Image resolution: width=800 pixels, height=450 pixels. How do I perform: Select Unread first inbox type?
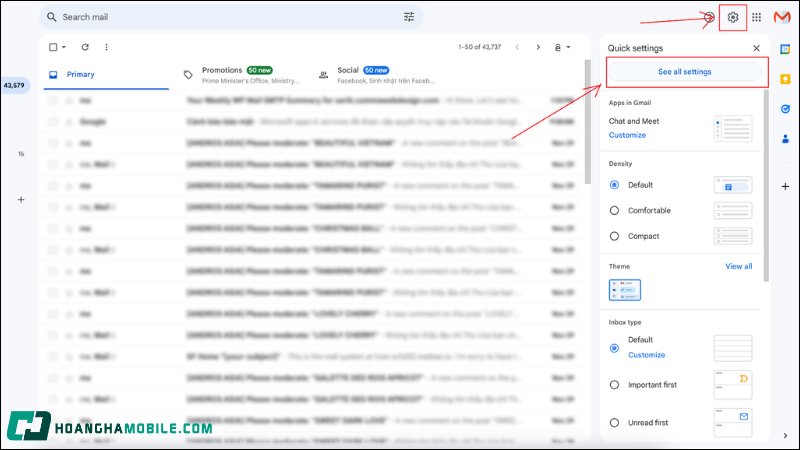(x=614, y=422)
